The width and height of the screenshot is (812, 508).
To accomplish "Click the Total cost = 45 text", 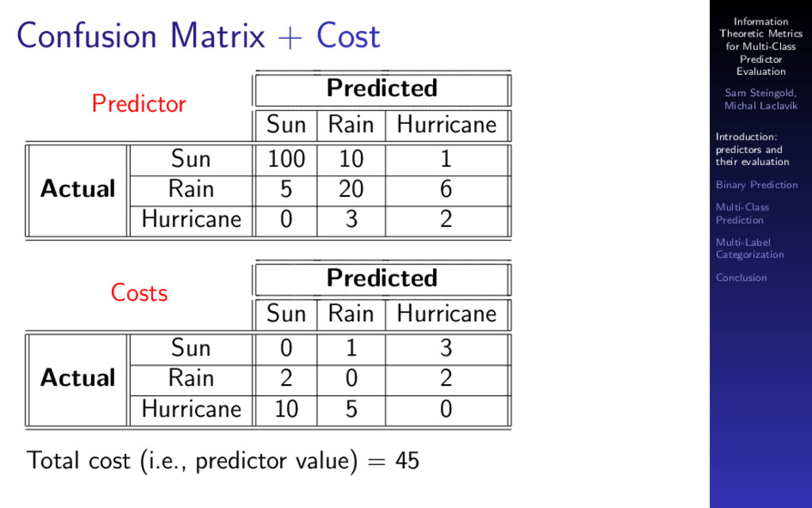I will 223,461.
